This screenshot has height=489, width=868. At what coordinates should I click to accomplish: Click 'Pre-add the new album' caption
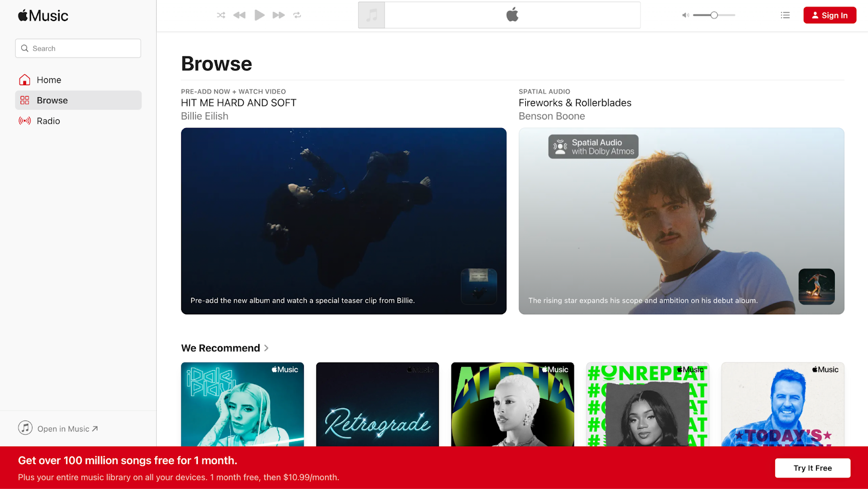303,300
